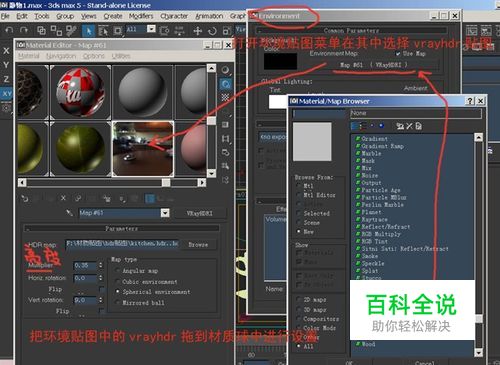Select the Scale tool
The height and width of the screenshot is (365, 500).
(227, 31)
